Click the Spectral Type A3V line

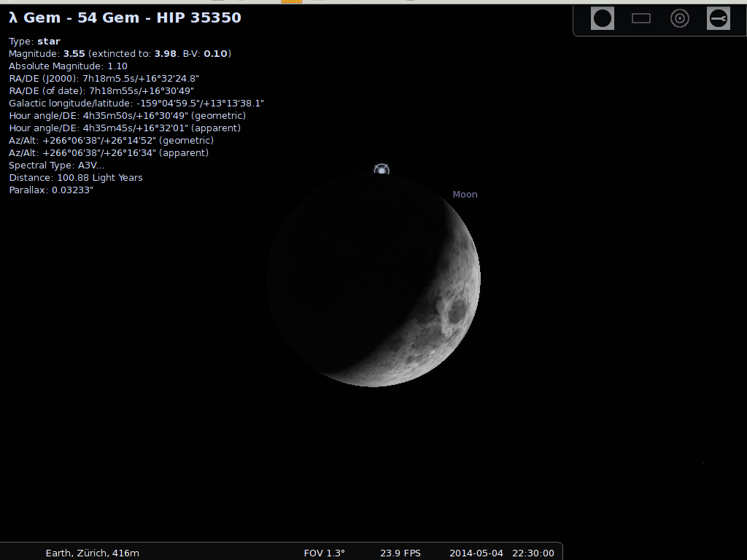tap(56, 166)
